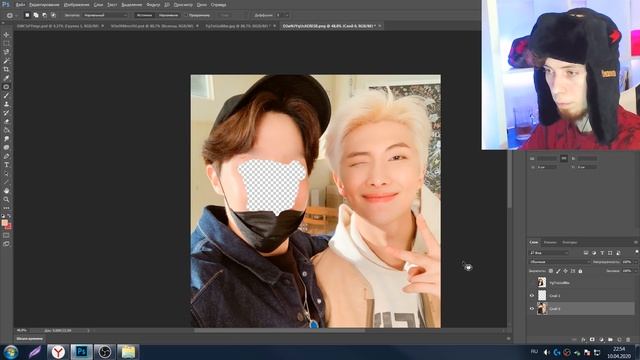The width and height of the screenshot is (640, 360).
Task: Open the Изображение menu
Action: 76,5
